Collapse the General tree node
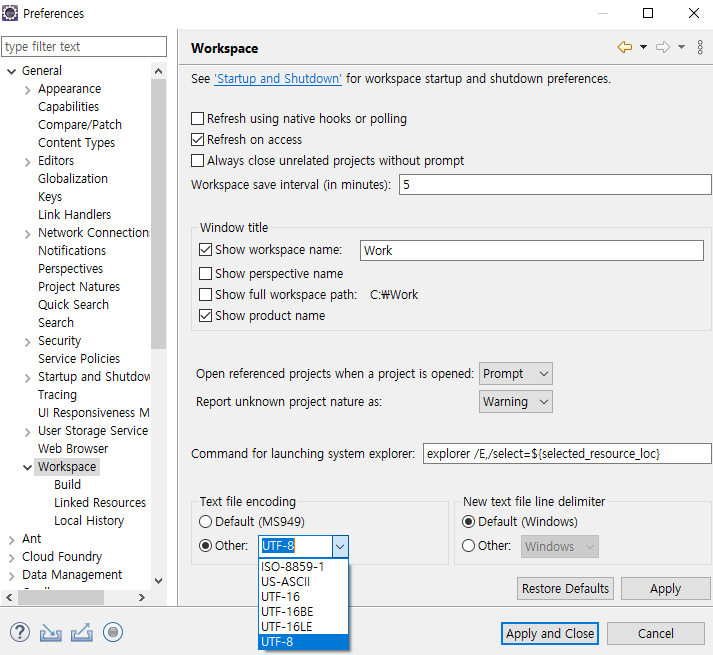This screenshot has width=713, height=655. (x=11, y=71)
